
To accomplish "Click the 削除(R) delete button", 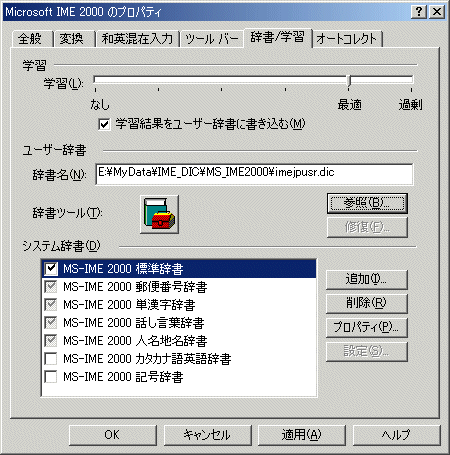I will coord(366,303).
